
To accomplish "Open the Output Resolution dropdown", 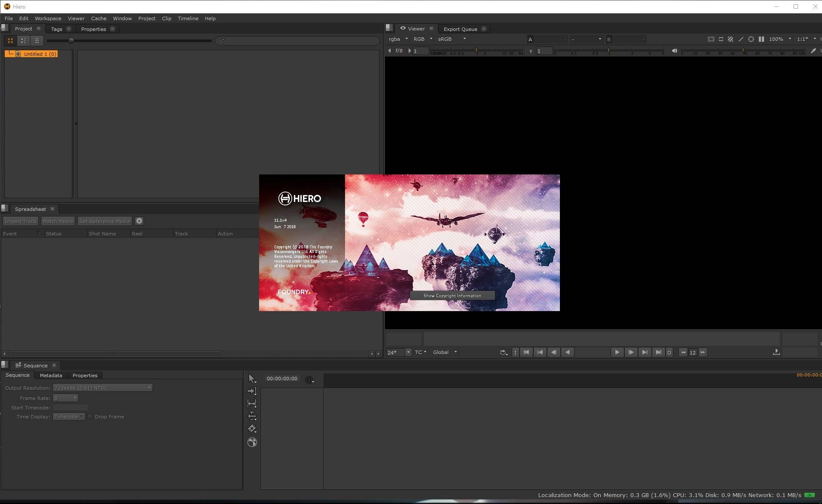I will tap(103, 388).
